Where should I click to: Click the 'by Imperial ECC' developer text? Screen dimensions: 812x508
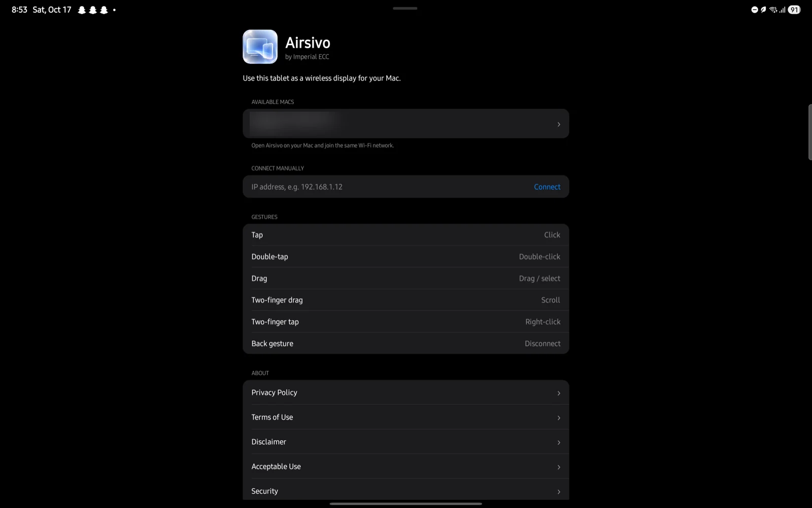[x=307, y=57]
